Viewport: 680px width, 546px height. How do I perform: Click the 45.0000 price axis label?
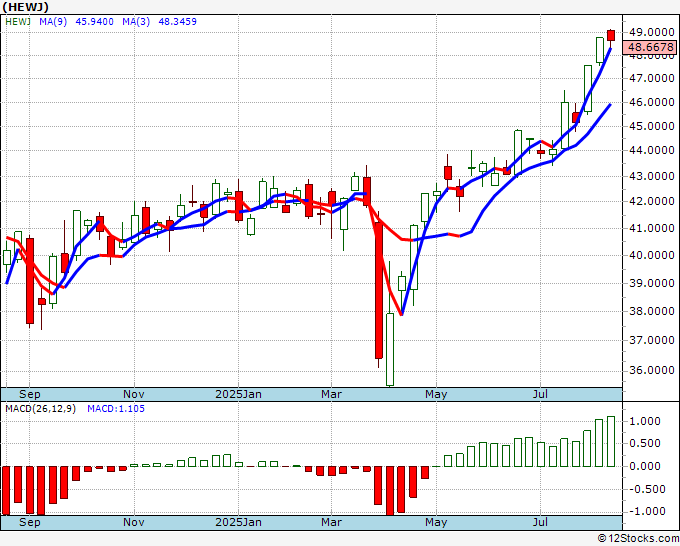pyautogui.click(x=652, y=127)
